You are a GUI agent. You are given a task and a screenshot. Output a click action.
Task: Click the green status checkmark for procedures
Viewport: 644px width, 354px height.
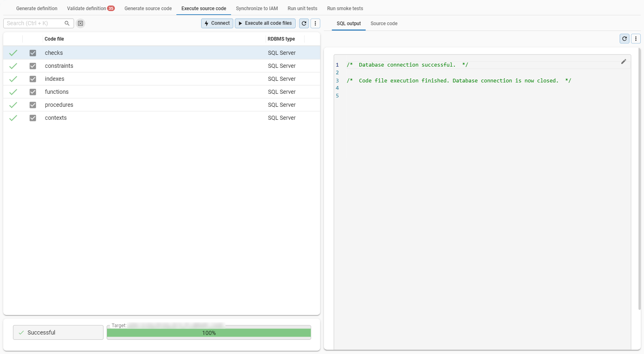click(x=13, y=105)
